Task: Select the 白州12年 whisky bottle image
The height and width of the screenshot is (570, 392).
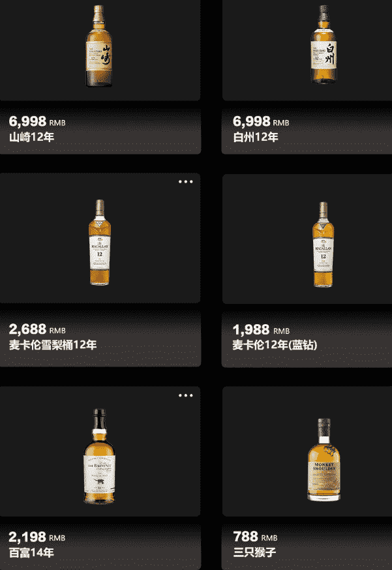Action: pos(324,44)
